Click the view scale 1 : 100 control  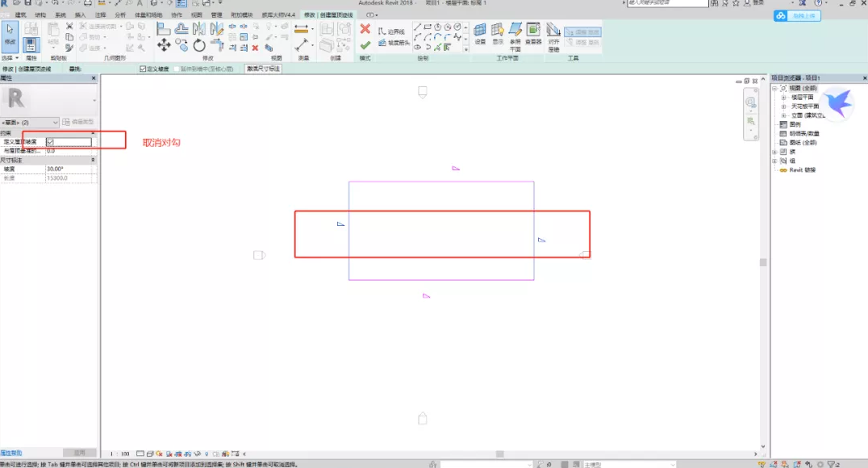tap(119, 453)
